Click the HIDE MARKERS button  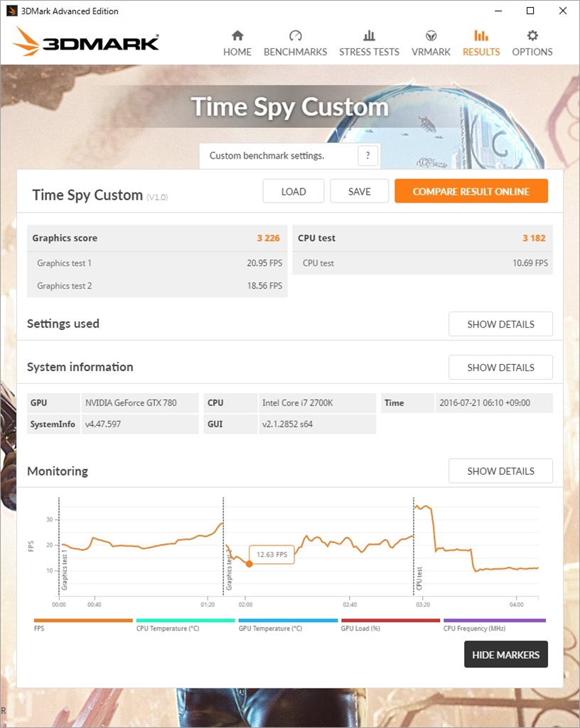pyautogui.click(x=506, y=655)
